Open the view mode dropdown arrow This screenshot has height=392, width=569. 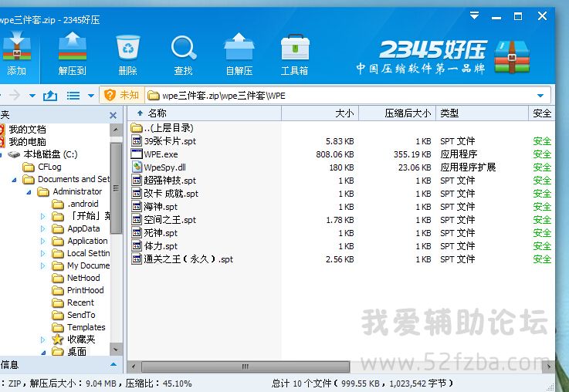click(x=91, y=96)
